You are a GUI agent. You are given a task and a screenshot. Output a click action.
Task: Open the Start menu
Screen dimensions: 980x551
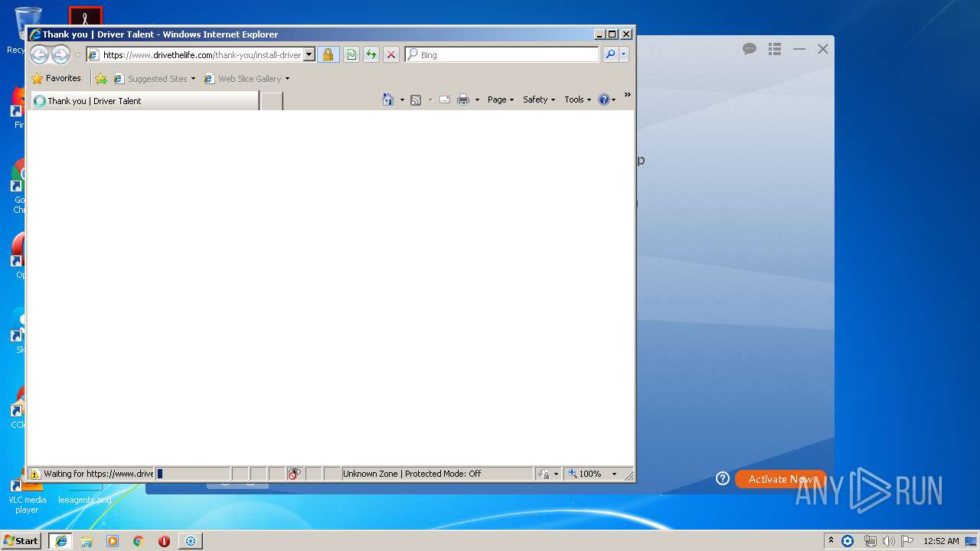coord(21,540)
